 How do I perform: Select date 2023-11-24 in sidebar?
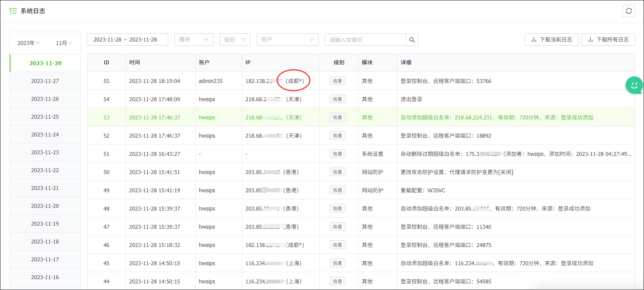tap(45, 135)
